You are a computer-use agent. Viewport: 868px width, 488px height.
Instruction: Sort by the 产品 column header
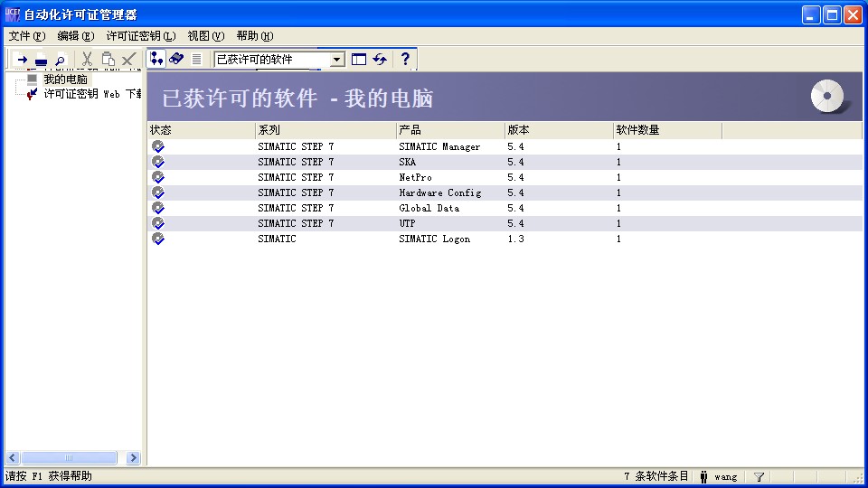point(449,130)
